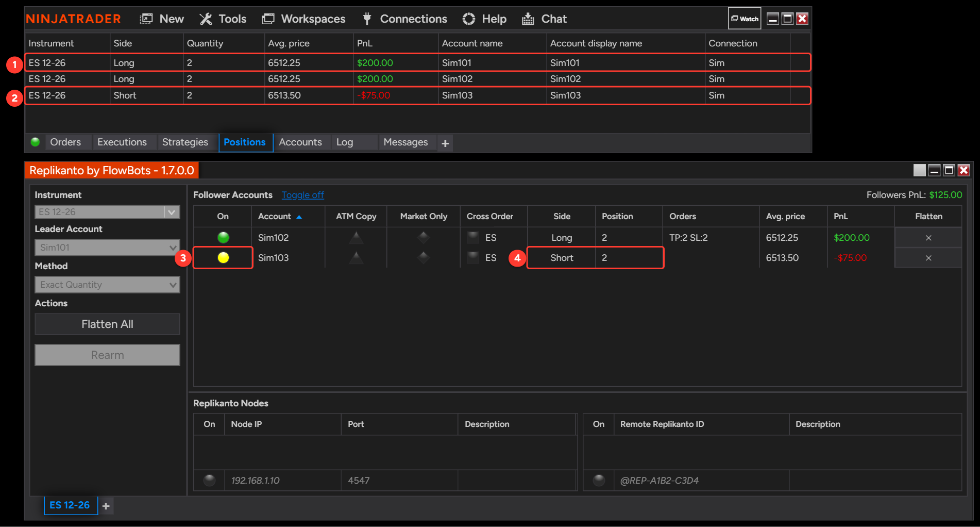Toggle ATM Copy triangle for Sim103
This screenshot has height=527, width=980.
tap(356, 258)
